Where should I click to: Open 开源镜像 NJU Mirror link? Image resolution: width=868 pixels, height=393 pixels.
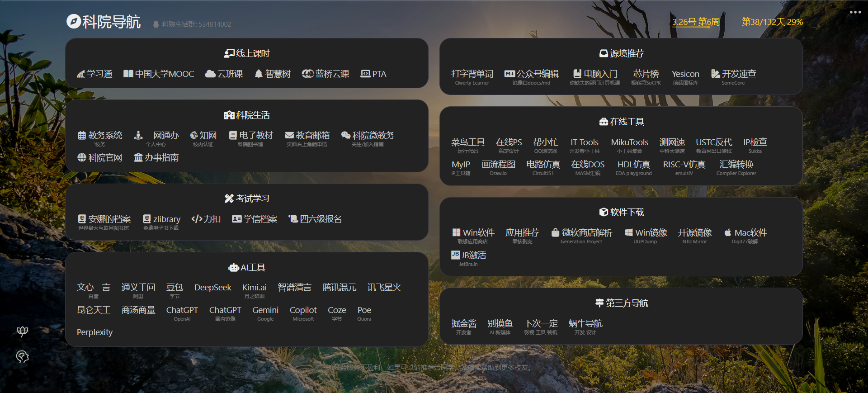pos(694,236)
